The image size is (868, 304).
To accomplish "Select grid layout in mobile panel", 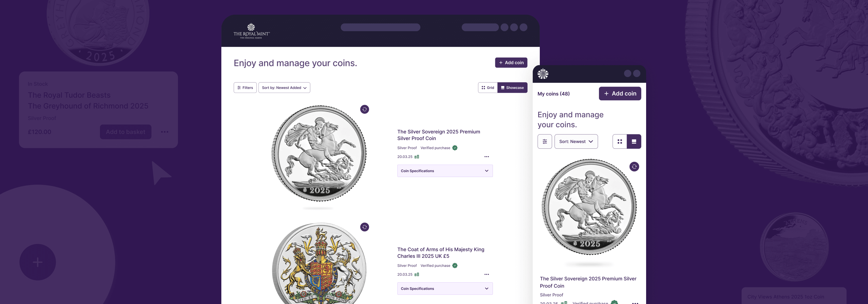I will point(620,142).
